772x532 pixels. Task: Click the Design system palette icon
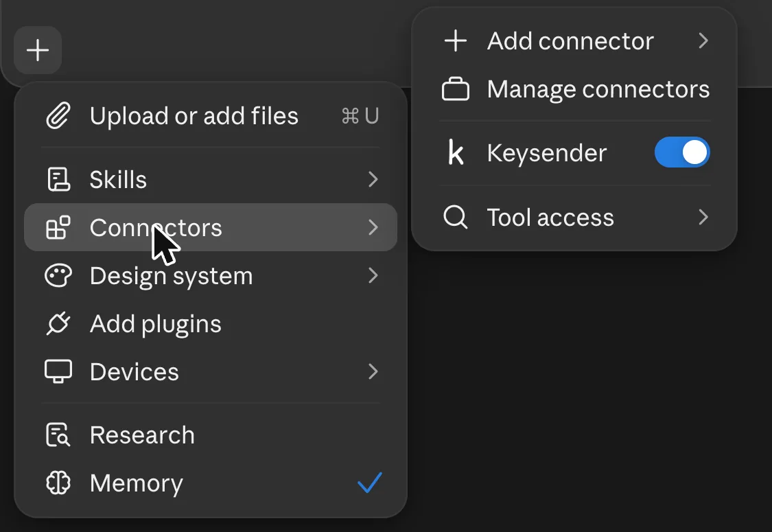[58, 275]
